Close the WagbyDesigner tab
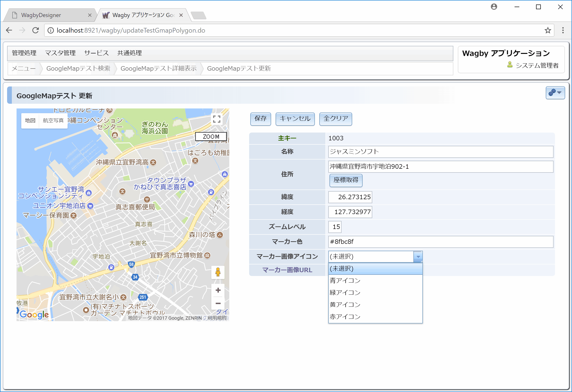 pyautogui.click(x=90, y=15)
